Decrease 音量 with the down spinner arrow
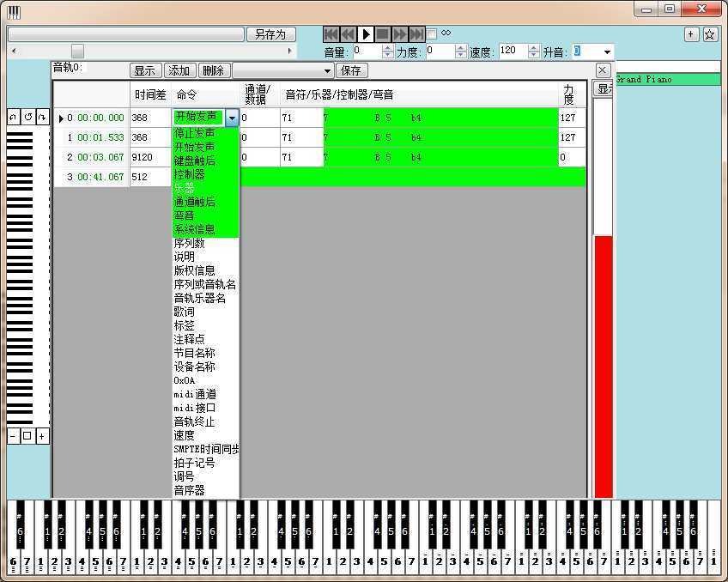Image resolution: width=728 pixels, height=582 pixels. (388, 55)
